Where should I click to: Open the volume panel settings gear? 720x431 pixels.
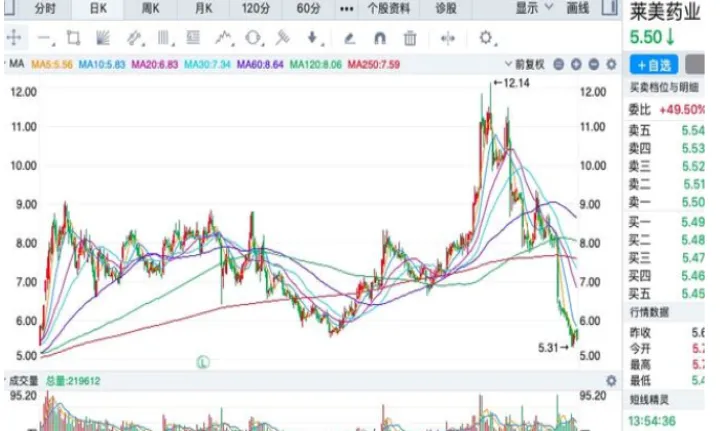click(x=611, y=382)
